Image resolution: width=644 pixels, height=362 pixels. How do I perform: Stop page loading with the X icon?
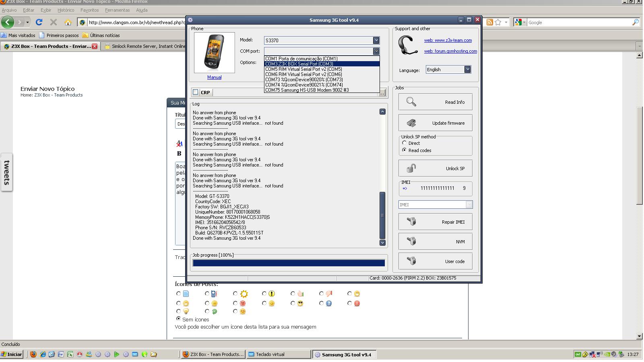[53, 22]
